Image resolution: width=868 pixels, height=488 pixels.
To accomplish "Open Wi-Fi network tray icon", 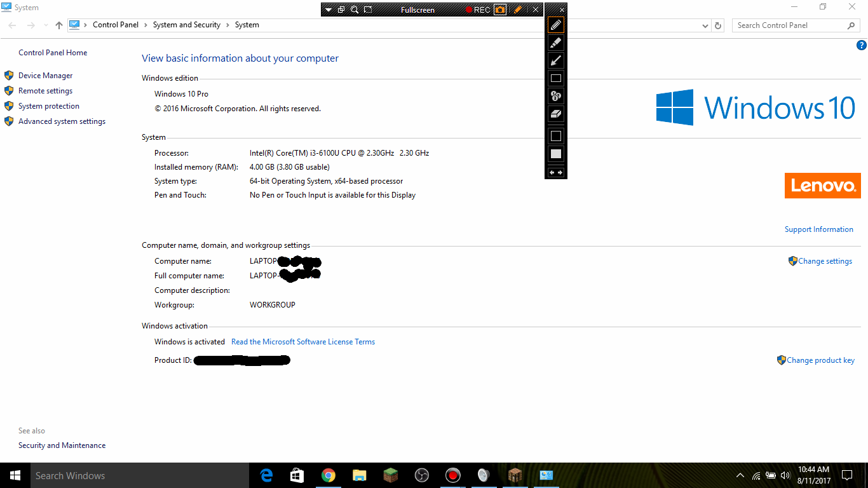I will pyautogui.click(x=756, y=475).
